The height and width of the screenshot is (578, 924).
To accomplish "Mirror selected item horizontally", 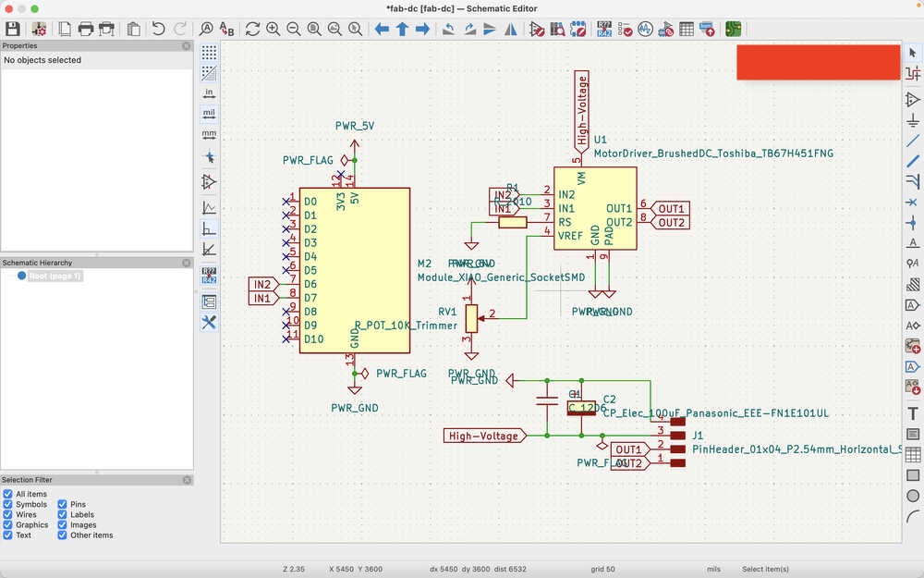I will tap(511, 29).
